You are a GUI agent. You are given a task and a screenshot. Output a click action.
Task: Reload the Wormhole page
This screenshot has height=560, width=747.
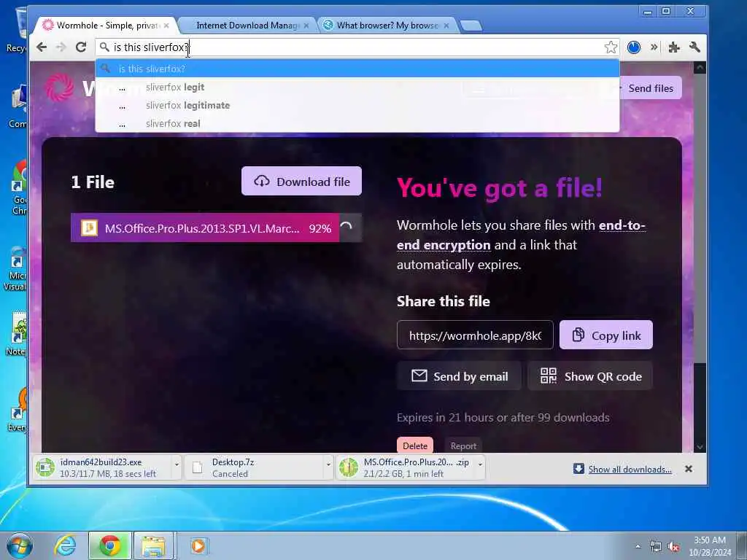(81, 47)
